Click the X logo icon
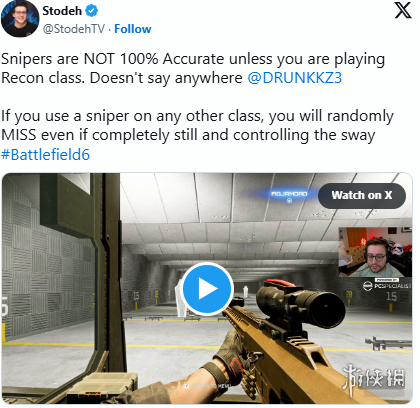Image resolution: width=420 pixels, height=408 pixels. tap(403, 11)
